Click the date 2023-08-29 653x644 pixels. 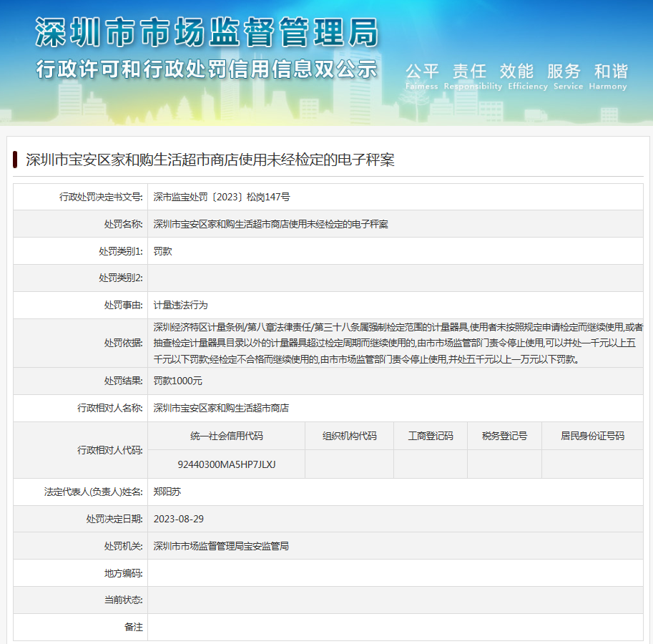(179, 519)
